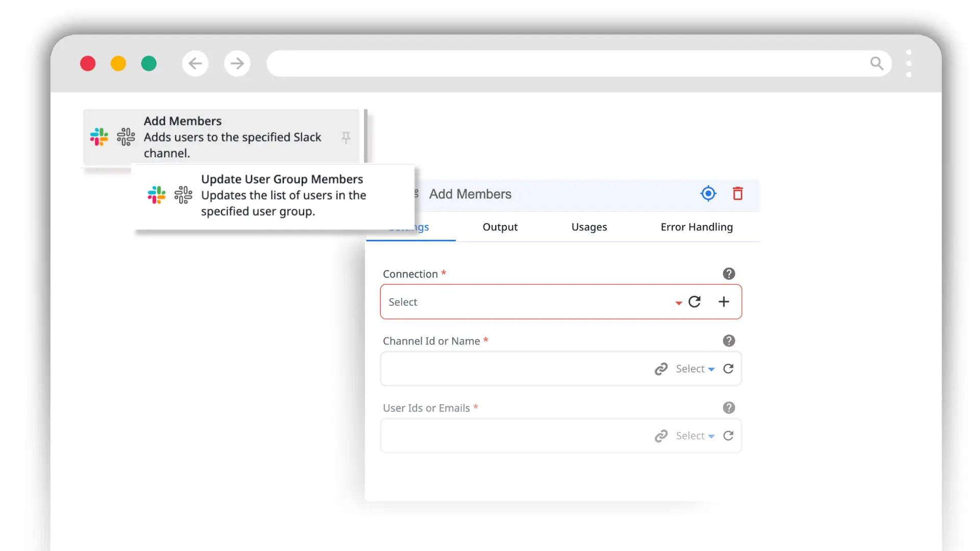Viewport: 980px width, 551px height.
Task: Switch to the Output tab
Action: 500,227
